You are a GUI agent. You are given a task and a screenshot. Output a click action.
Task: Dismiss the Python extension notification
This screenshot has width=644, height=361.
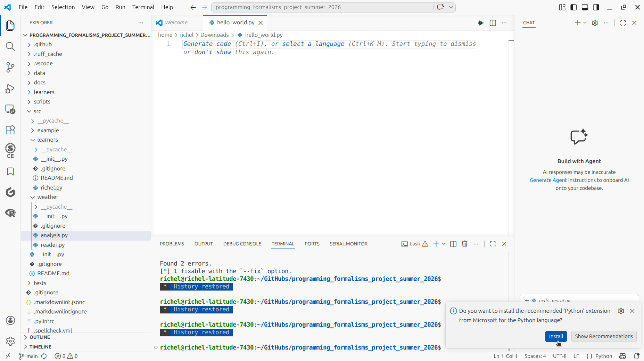(633, 311)
